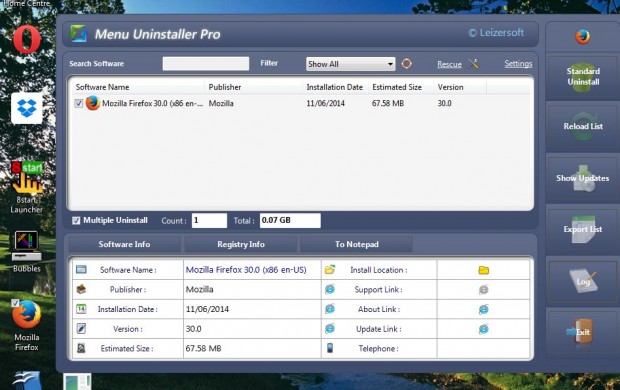620x390 pixels.
Task: Click the icon left of the About Link label
Action: [x=330, y=309]
